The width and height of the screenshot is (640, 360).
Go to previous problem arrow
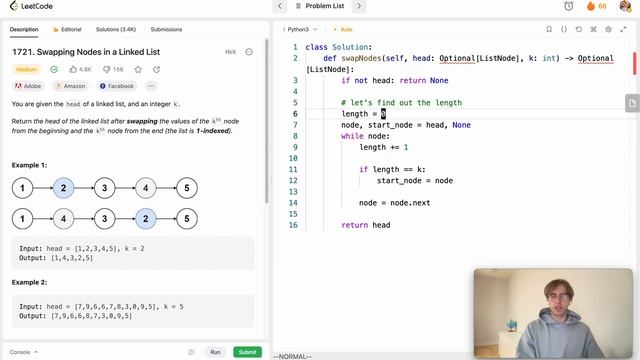coord(280,6)
